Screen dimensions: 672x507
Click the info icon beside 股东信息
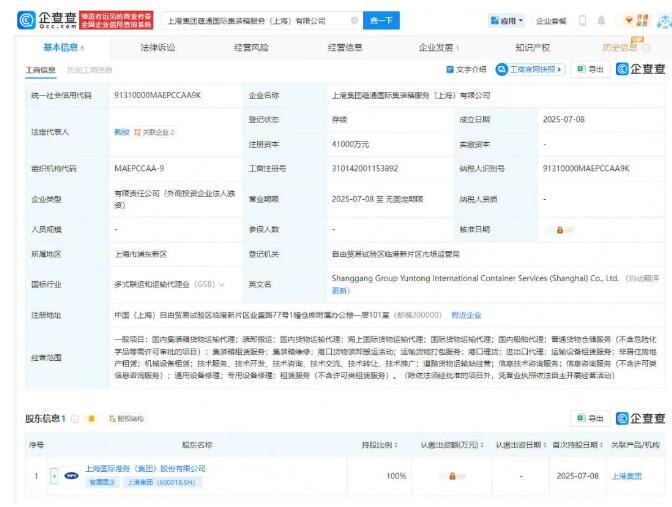75,419
